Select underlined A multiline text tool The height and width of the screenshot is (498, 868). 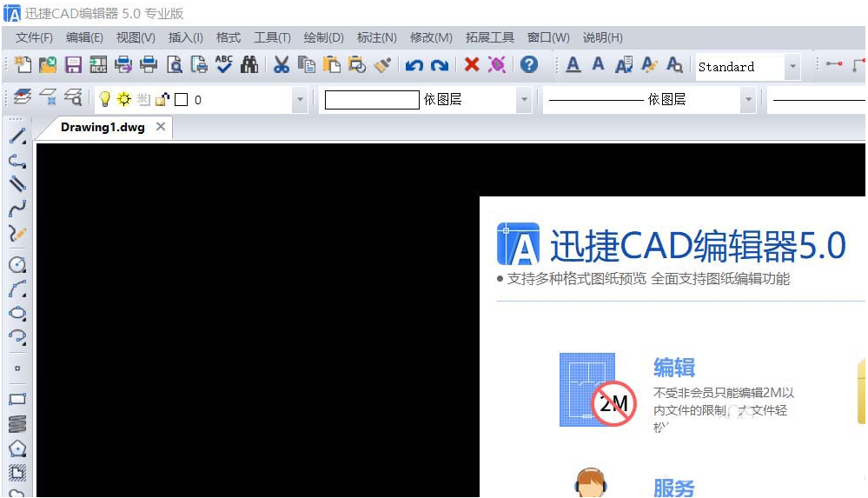coord(573,65)
